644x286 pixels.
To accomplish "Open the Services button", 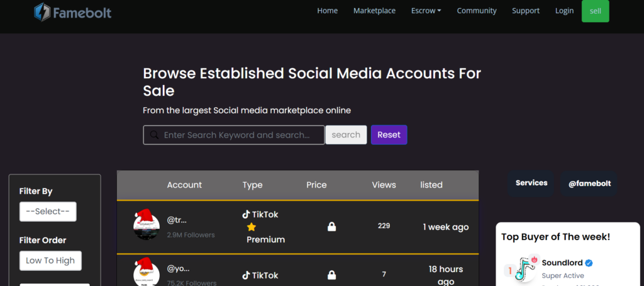I will pos(531,183).
